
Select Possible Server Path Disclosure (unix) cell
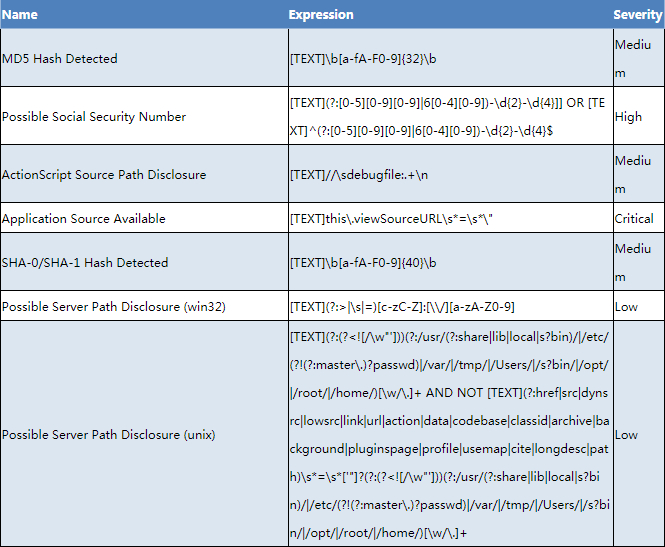(x=109, y=435)
